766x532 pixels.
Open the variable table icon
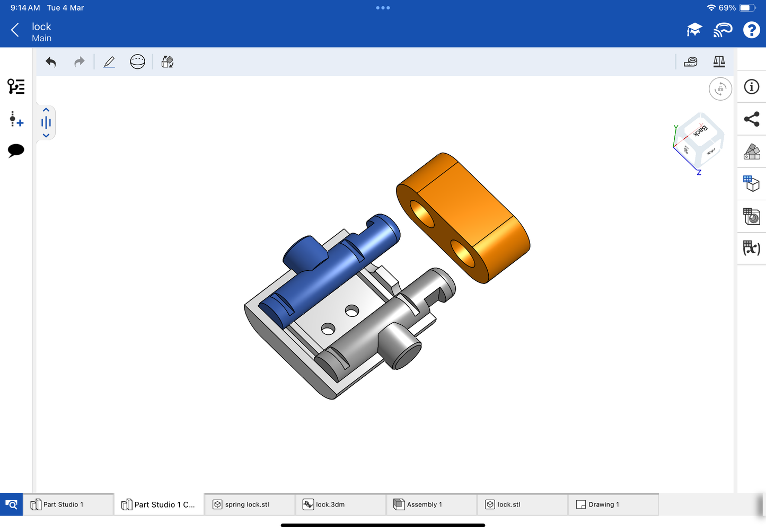[x=752, y=248]
